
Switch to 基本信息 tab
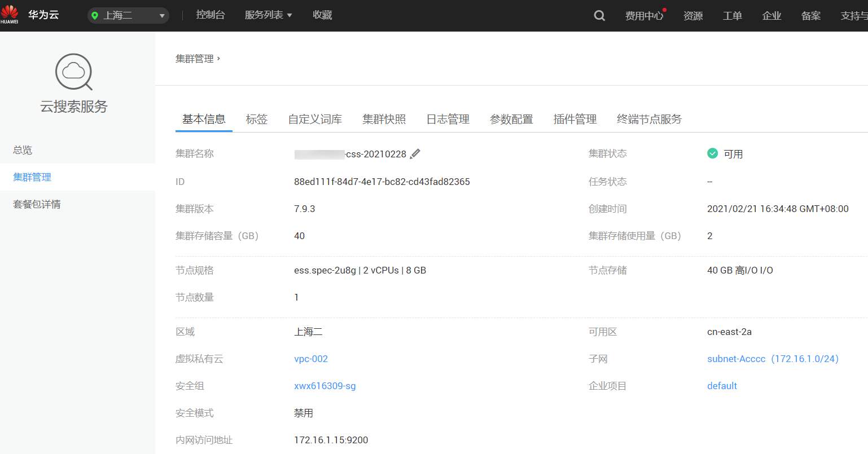[204, 119]
